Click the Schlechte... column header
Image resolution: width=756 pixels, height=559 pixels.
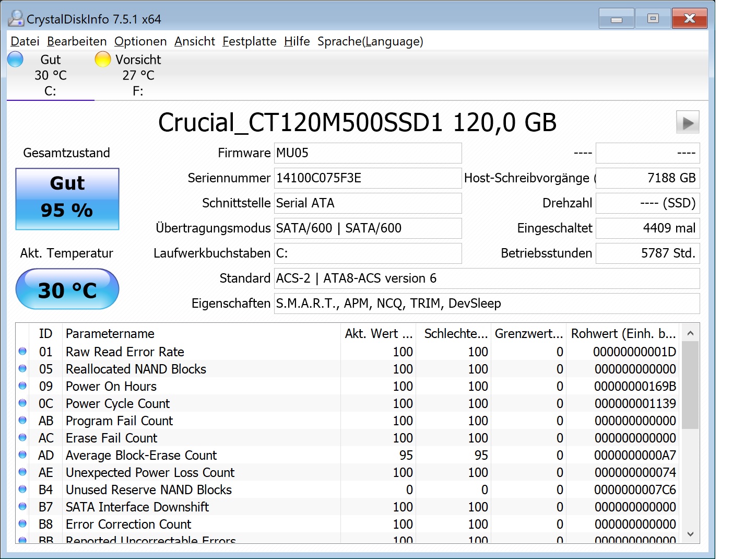coord(454,334)
